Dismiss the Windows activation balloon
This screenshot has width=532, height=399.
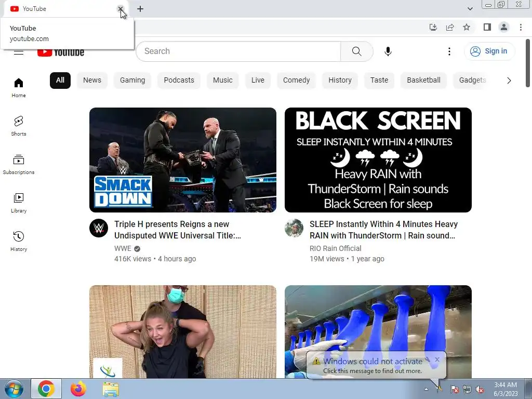click(x=437, y=360)
